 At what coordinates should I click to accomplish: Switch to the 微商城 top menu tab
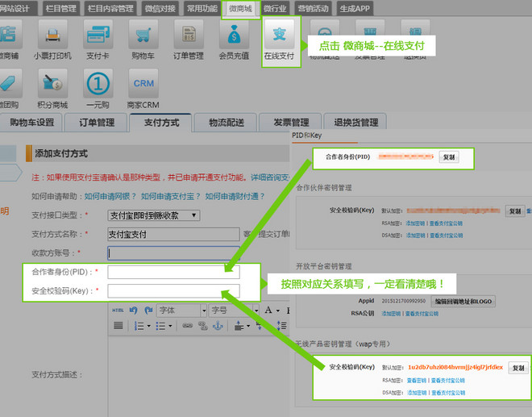pos(240,8)
